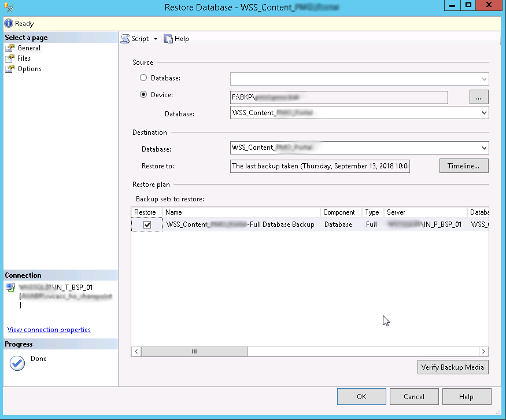Click the Ready info icon
This screenshot has width=506, height=420.
[9, 24]
